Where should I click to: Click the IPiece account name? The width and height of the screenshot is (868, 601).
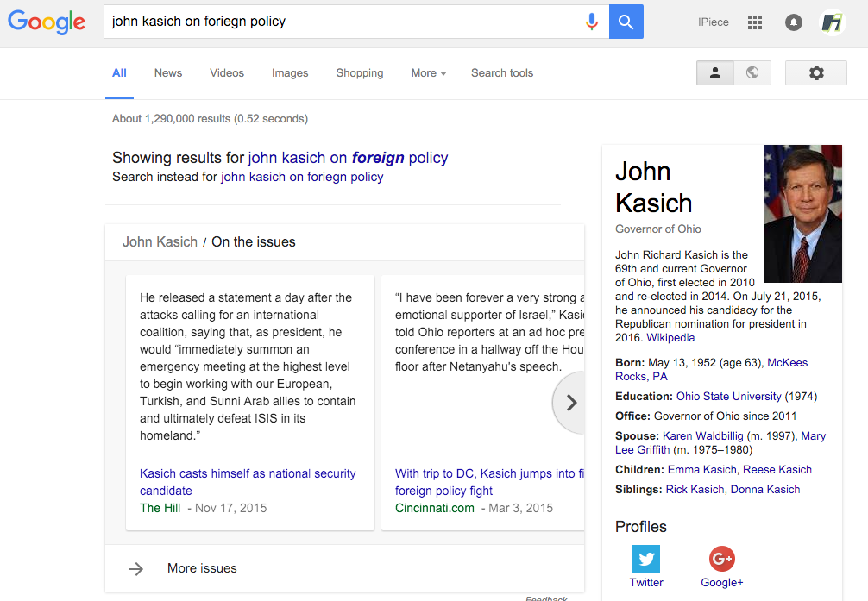point(713,22)
